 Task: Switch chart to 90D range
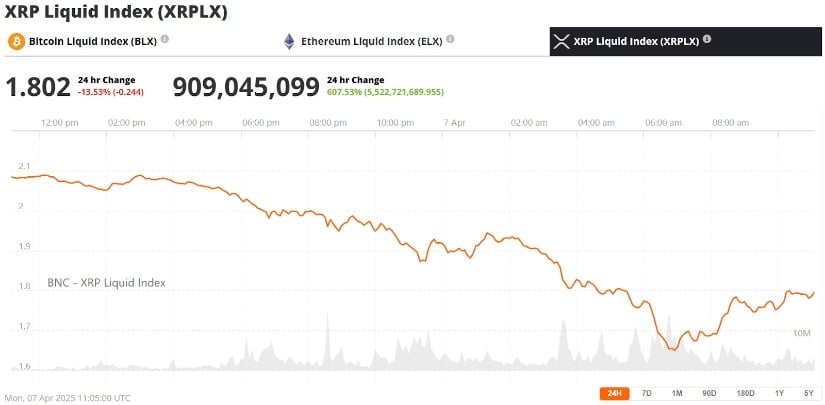pyautogui.click(x=709, y=393)
